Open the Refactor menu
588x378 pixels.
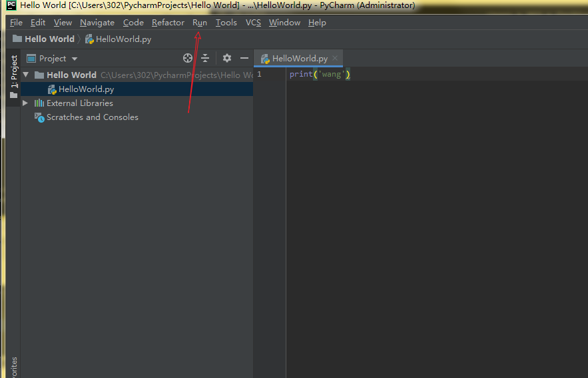pyautogui.click(x=168, y=23)
